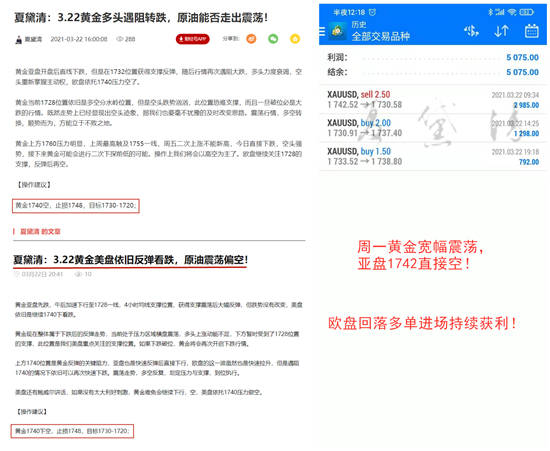Screen dimensions: 550x451
Task: Select the XAUUSD sell 2.50 trade row
Action: (433, 100)
